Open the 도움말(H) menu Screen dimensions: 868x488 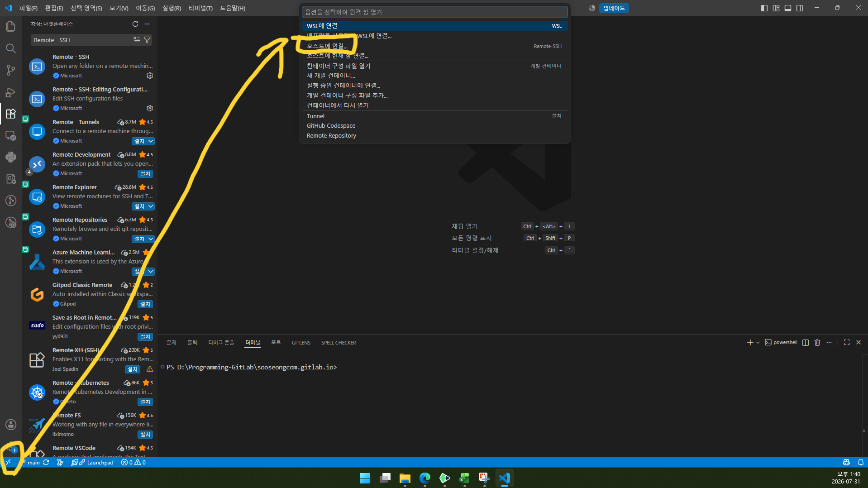pyautogui.click(x=233, y=8)
